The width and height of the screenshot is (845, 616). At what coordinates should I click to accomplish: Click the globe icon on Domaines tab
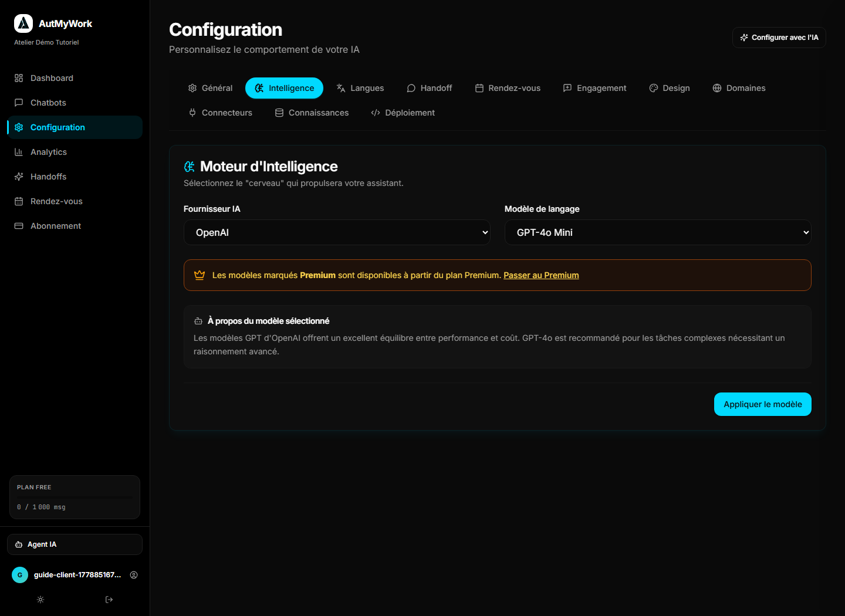(x=717, y=88)
